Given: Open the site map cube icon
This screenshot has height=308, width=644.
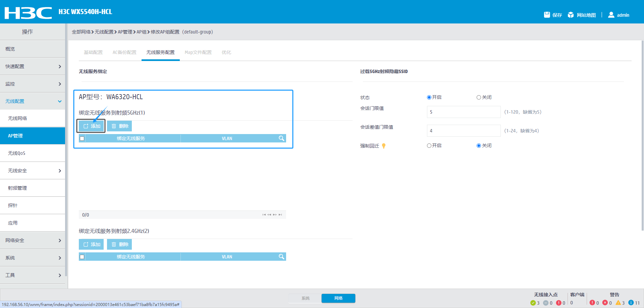Looking at the screenshot, I should [571, 15].
